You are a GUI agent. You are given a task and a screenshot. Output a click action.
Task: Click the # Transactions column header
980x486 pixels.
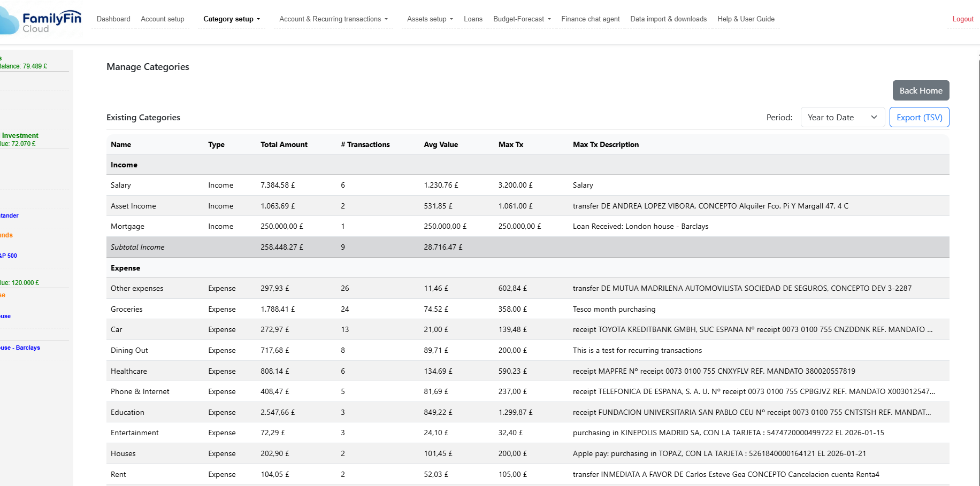pos(365,144)
